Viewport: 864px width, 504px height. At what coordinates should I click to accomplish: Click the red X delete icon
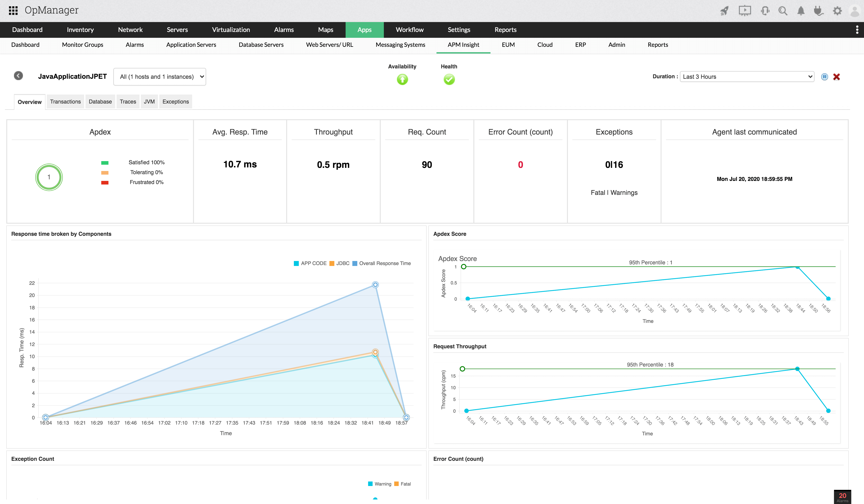[x=837, y=77]
